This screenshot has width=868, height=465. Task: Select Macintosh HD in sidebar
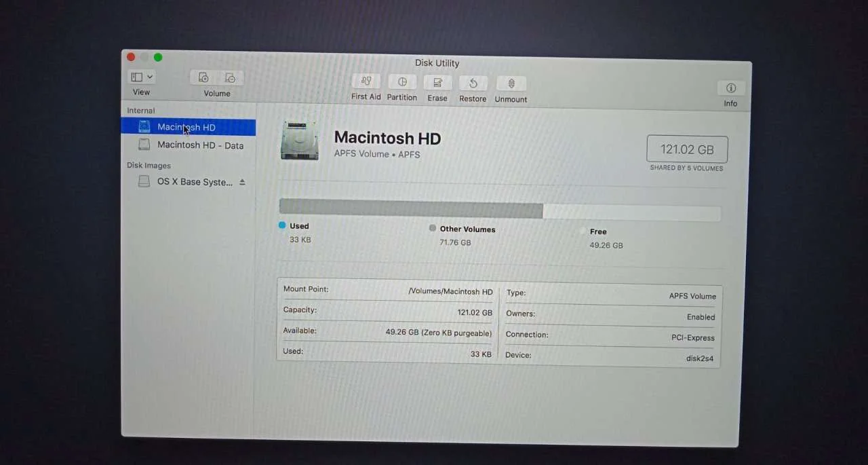(x=189, y=127)
